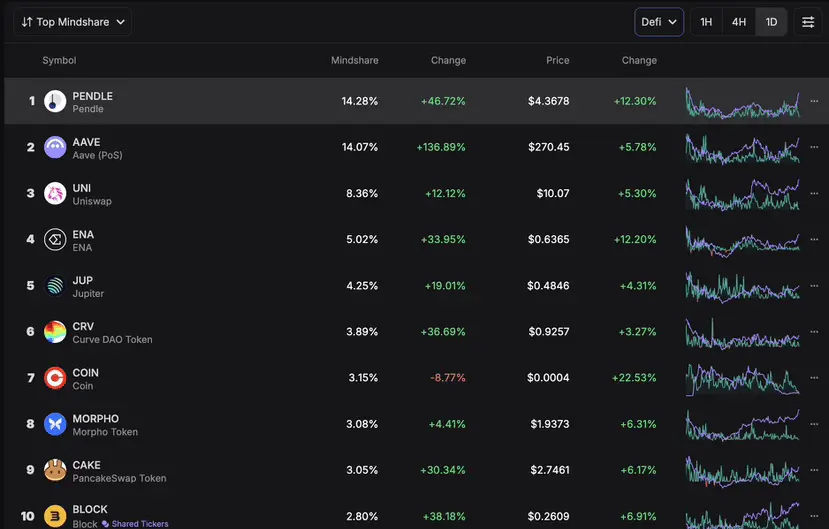This screenshot has height=529, width=829.
Task: Select the 1D timeframe
Action: coord(771,22)
